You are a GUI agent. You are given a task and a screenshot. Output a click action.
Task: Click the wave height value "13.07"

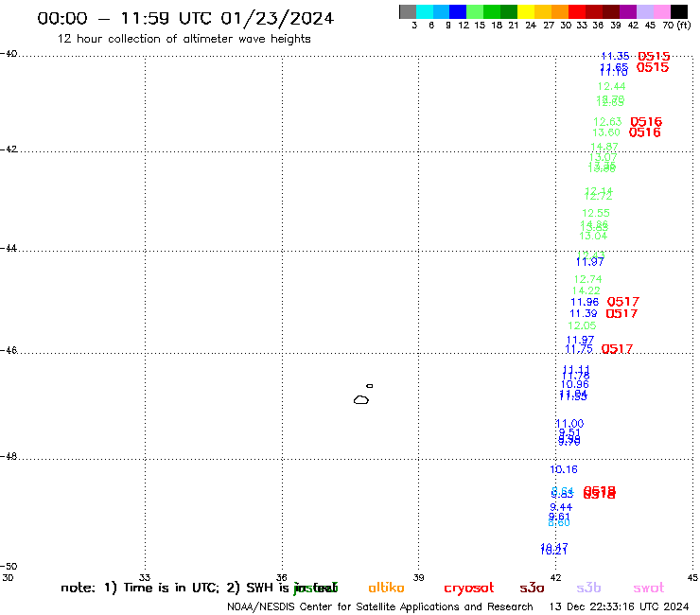[x=604, y=157]
